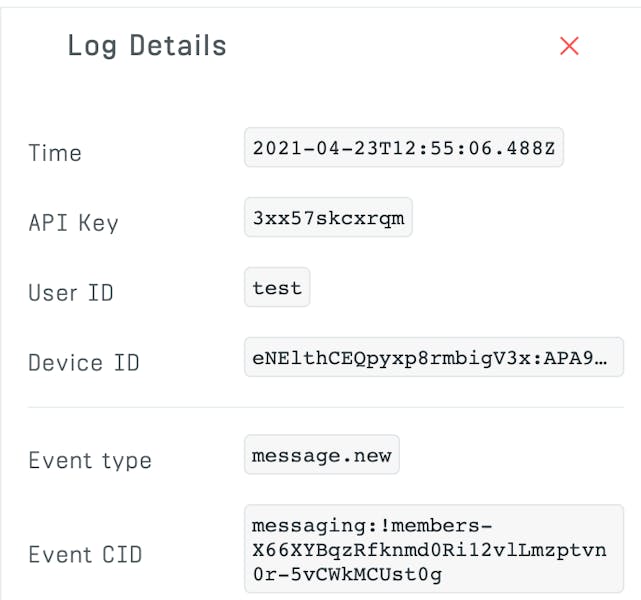Click the Event CID value box
This screenshot has width=641, height=600.
(433, 549)
